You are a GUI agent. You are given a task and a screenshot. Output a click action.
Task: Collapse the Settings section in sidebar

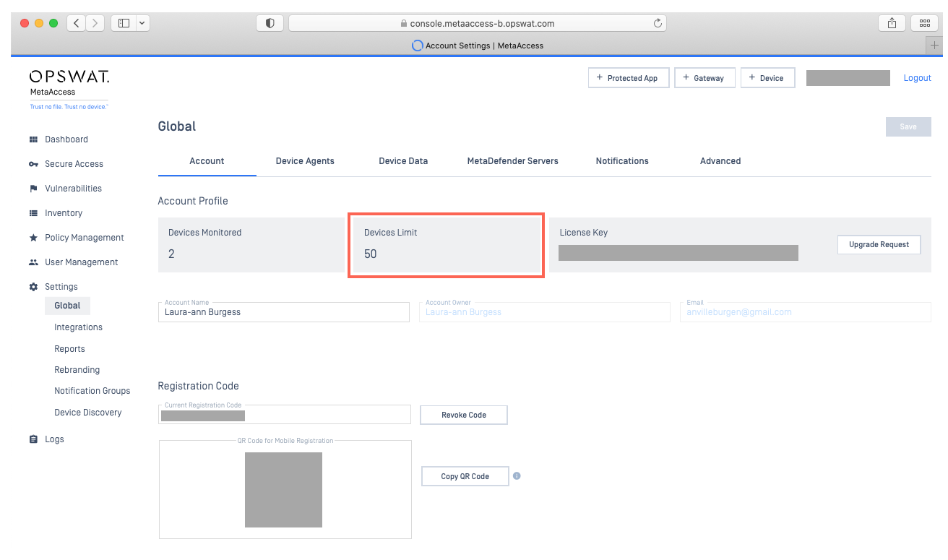[x=61, y=287]
